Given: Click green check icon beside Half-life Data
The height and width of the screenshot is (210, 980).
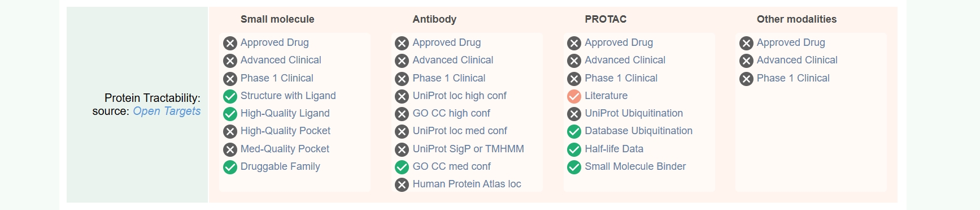Looking at the screenshot, I should tap(574, 149).
